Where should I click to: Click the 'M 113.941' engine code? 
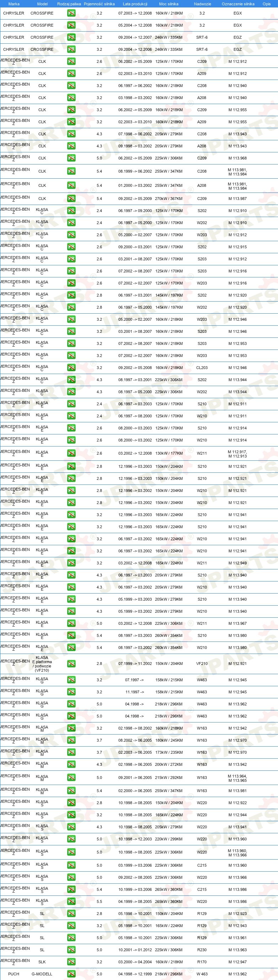point(237,827)
